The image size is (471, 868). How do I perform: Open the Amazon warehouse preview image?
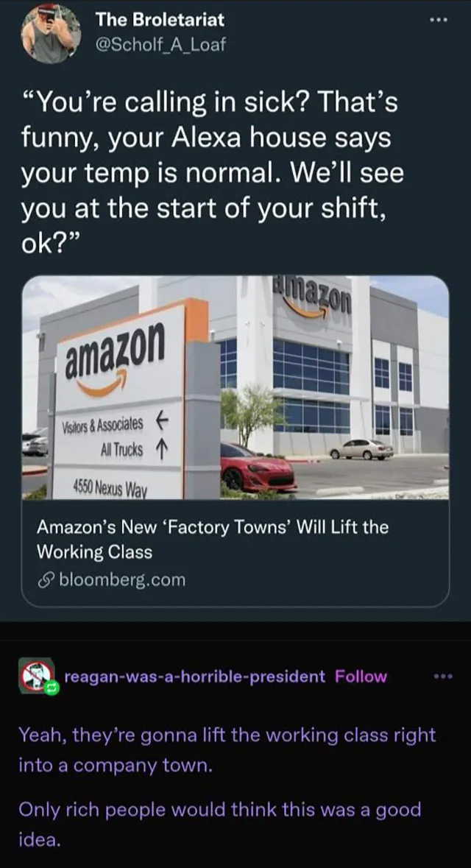[235, 387]
